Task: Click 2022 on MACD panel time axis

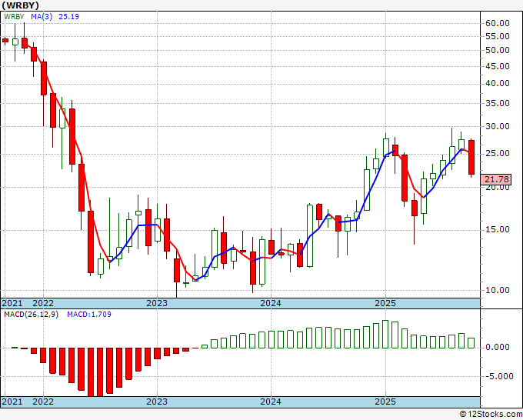Action: point(43,402)
